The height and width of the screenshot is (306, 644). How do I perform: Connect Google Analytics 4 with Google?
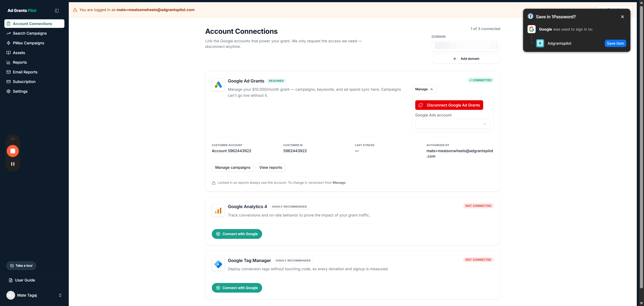click(x=237, y=234)
